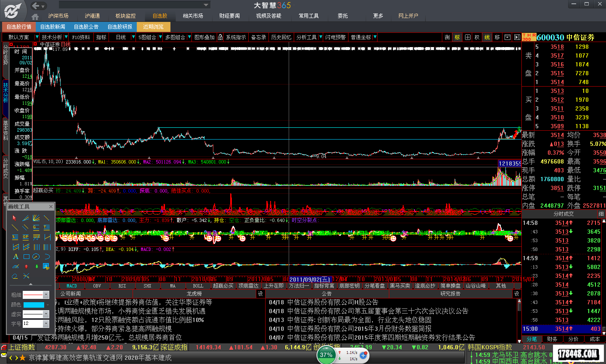Choose the delete-lines scissors cross tool
The height and width of the screenshot is (364, 606).
click(27, 276)
